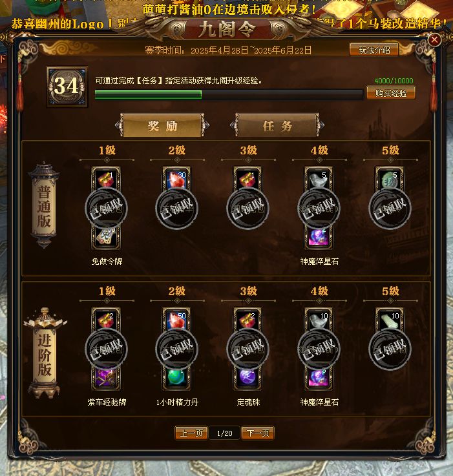
Task: Select the purple 定魂珠 orb icon
Action: point(248,378)
